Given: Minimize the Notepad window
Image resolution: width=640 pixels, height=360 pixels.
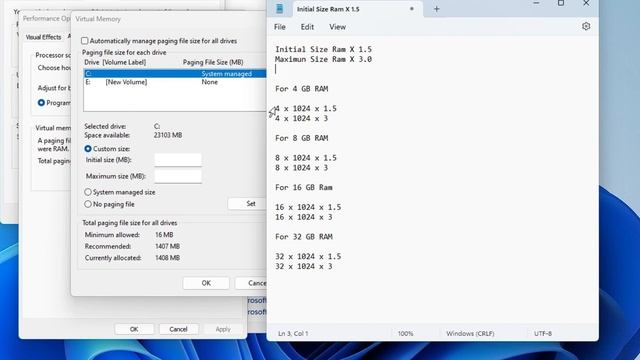Looking at the screenshot, I should pos(536,3).
